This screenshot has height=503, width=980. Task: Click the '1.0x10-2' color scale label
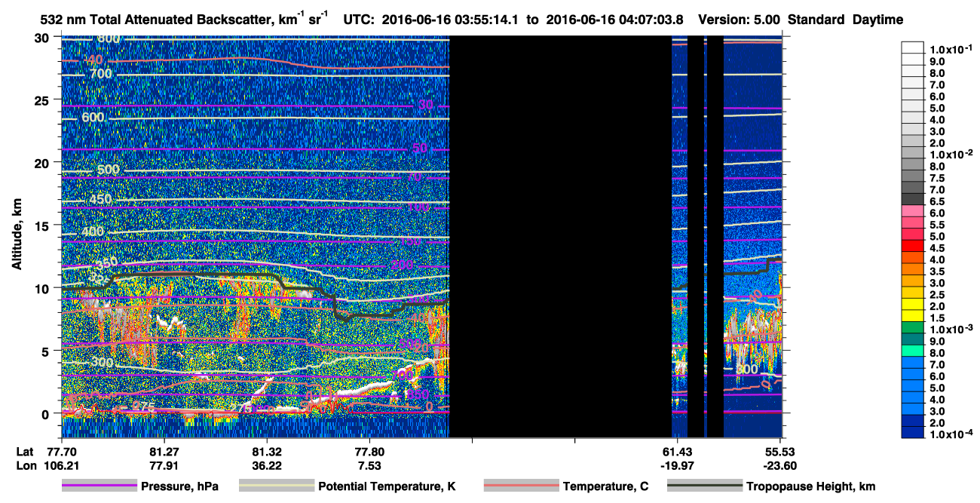952,154
